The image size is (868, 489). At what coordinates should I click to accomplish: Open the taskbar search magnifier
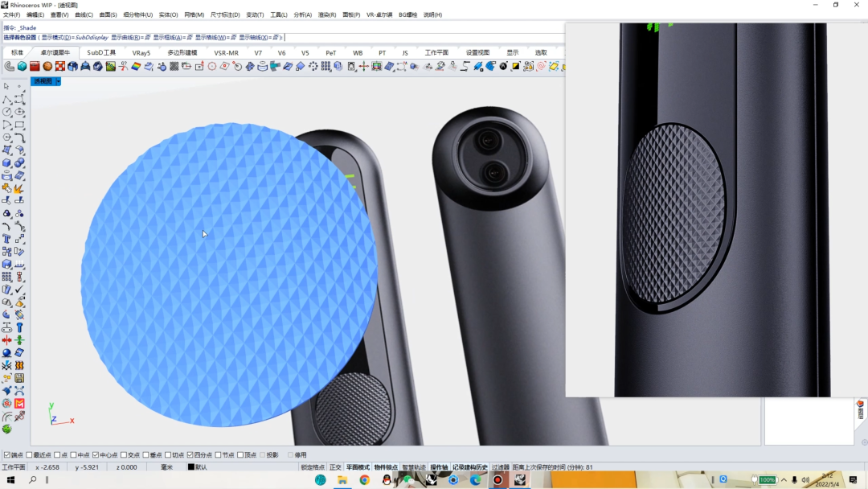click(33, 479)
